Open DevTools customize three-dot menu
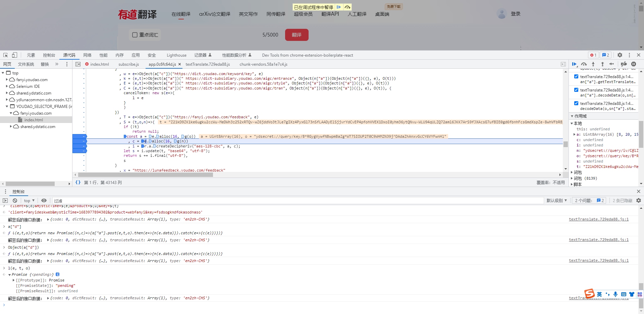This screenshot has height=314, width=644. coord(629,55)
